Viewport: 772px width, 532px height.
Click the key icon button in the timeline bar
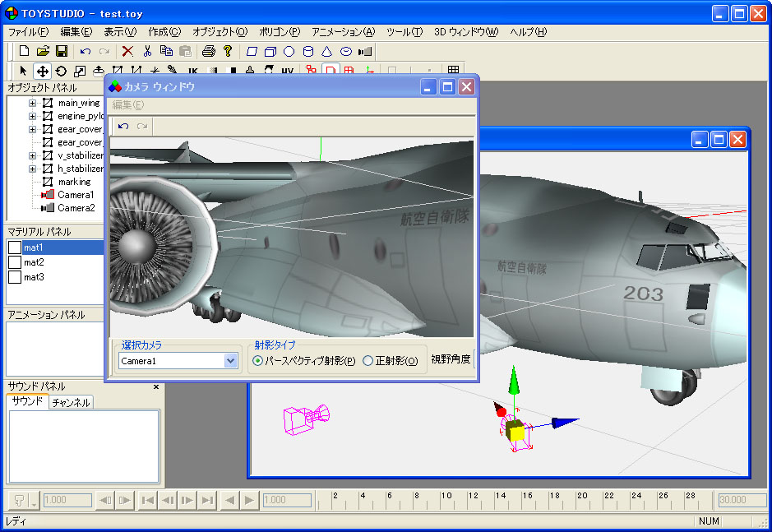18,501
